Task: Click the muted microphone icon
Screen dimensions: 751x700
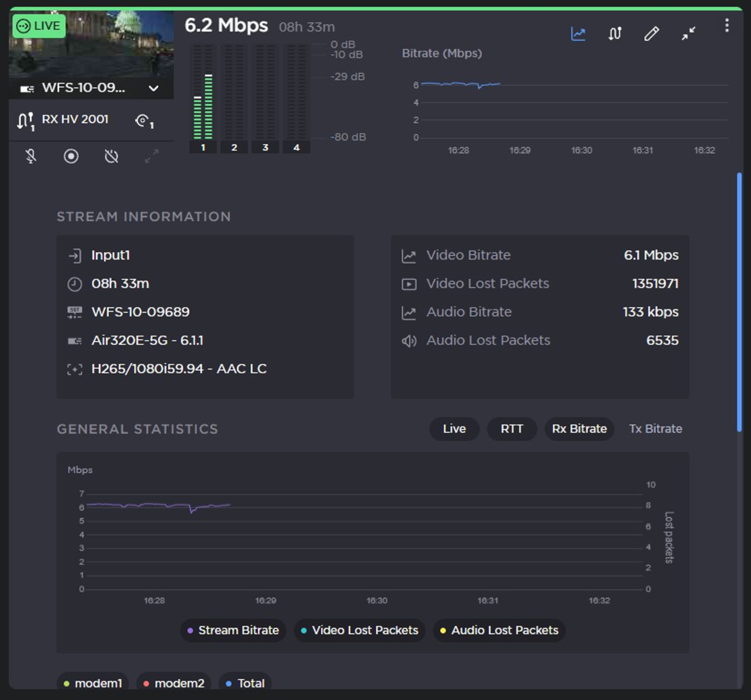Action: [31, 156]
